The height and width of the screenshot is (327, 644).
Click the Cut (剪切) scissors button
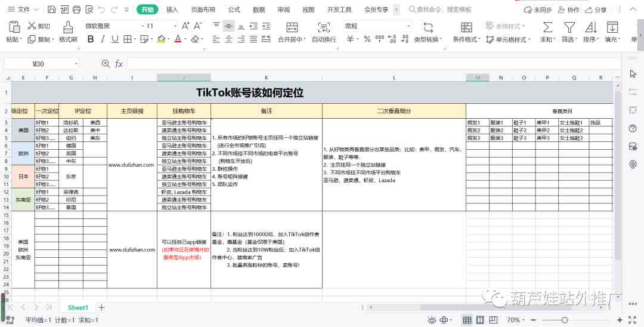(x=39, y=26)
